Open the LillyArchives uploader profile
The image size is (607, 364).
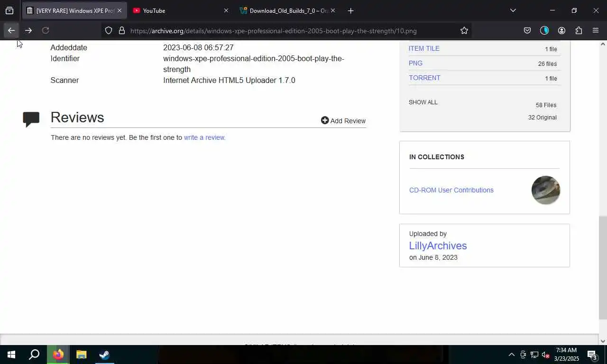click(438, 246)
